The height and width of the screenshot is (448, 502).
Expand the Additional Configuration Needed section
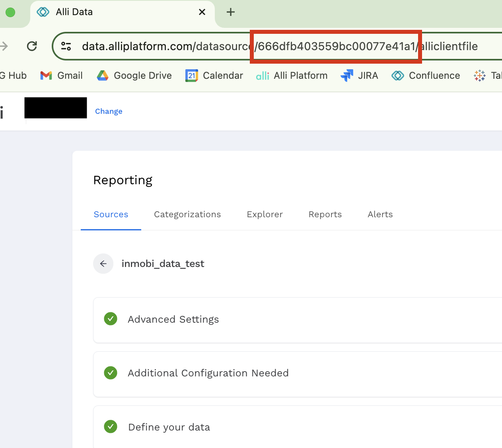pos(208,373)
